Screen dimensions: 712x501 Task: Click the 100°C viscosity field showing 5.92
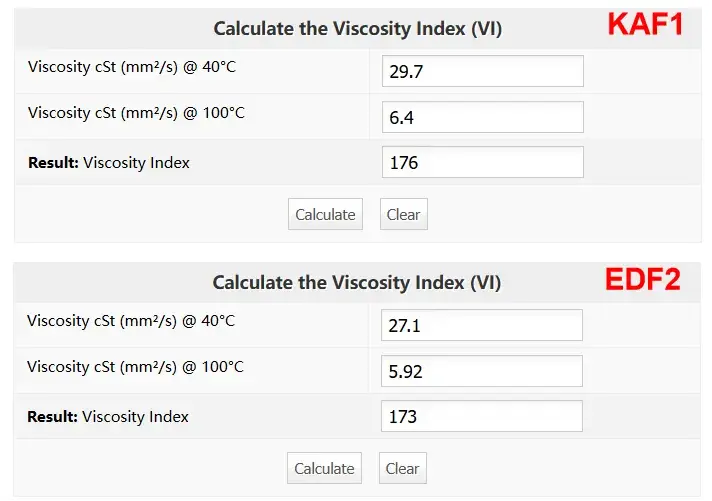coord(482,371)
